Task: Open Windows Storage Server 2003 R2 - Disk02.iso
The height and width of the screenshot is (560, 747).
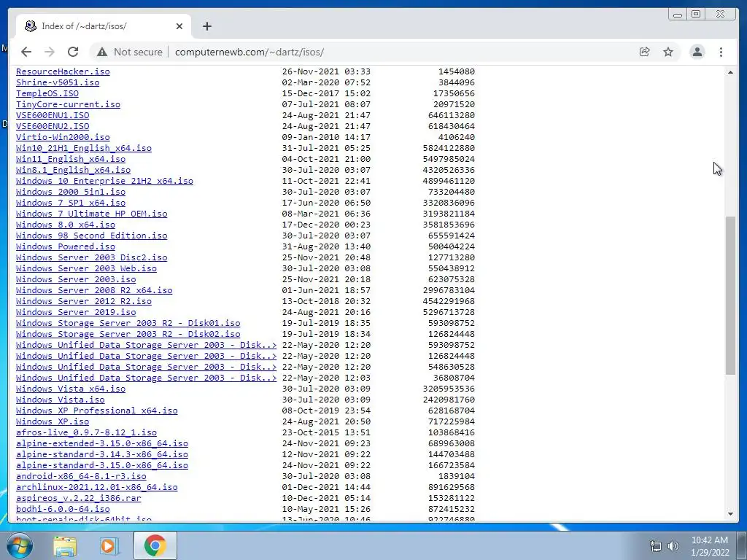Action: tap(128, 334)
